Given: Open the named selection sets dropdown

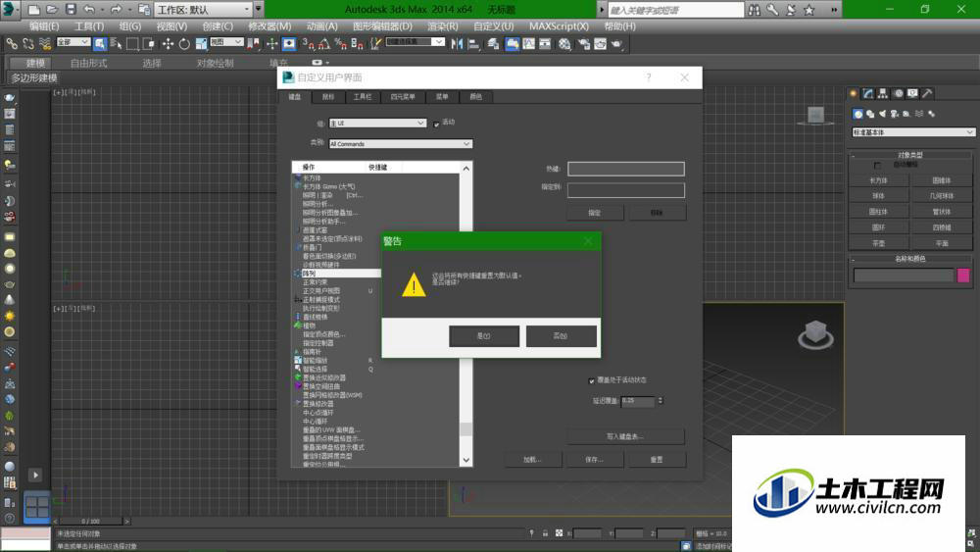Looking at the screenshot, I should pyautogui.click(x=415, y=42).
